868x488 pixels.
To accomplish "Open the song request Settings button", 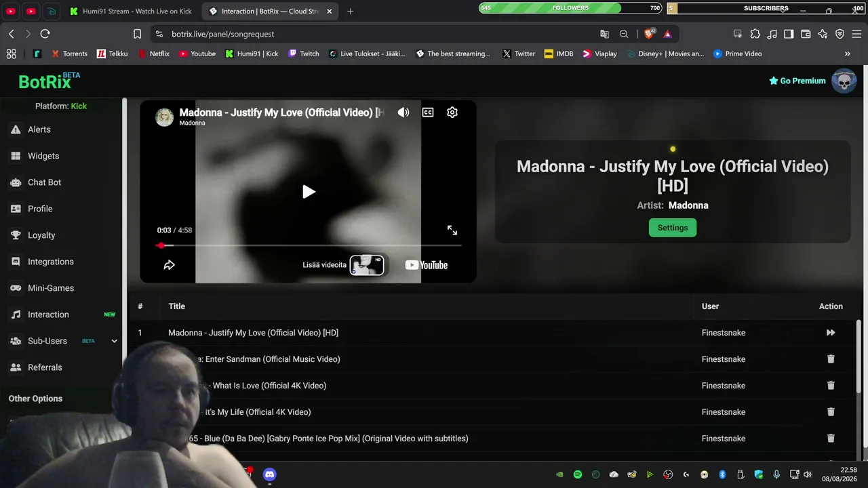I will [673, 228].
